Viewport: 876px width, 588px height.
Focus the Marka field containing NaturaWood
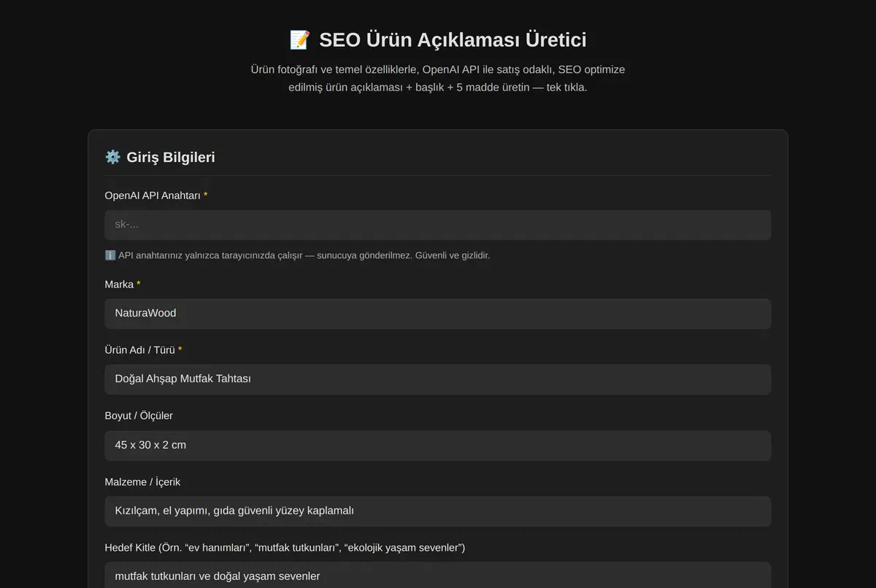(x=438, y=314)
